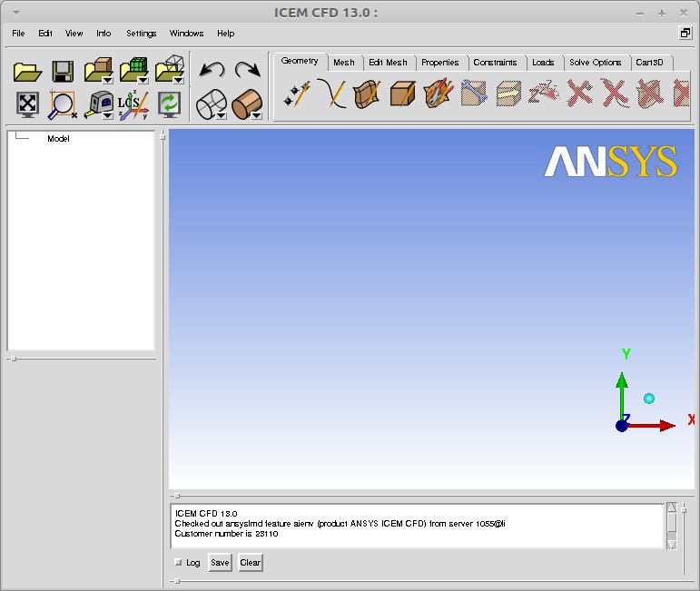Expand solid display dropdown arrow
The width and height of the screenshot is (700, 591).
pos(257,116)
